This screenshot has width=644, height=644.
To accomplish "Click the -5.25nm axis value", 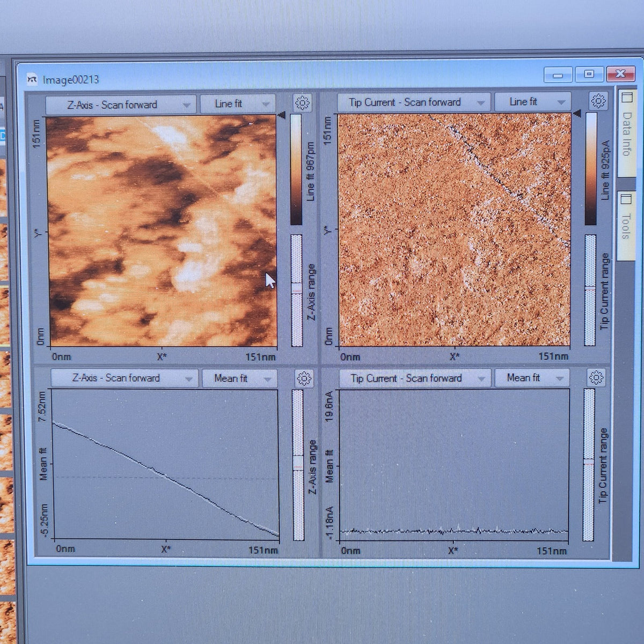I will coord(44,521).
